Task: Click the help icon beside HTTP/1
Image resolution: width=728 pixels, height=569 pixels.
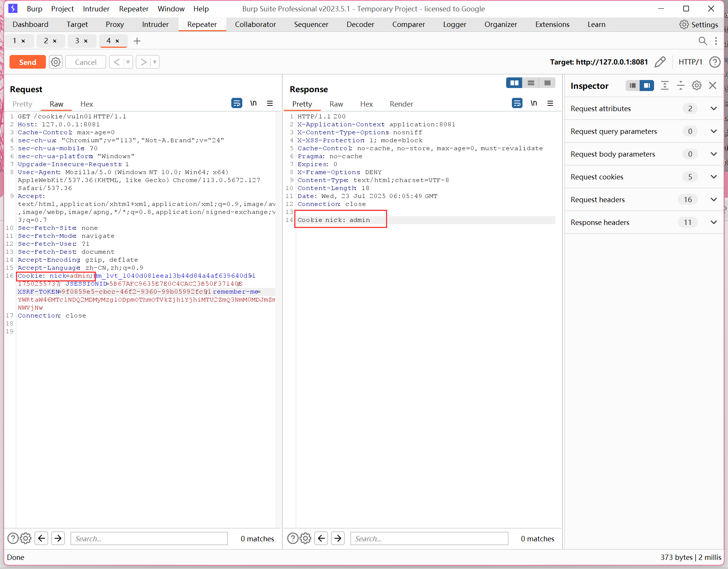Action: [x=715, y=62]
